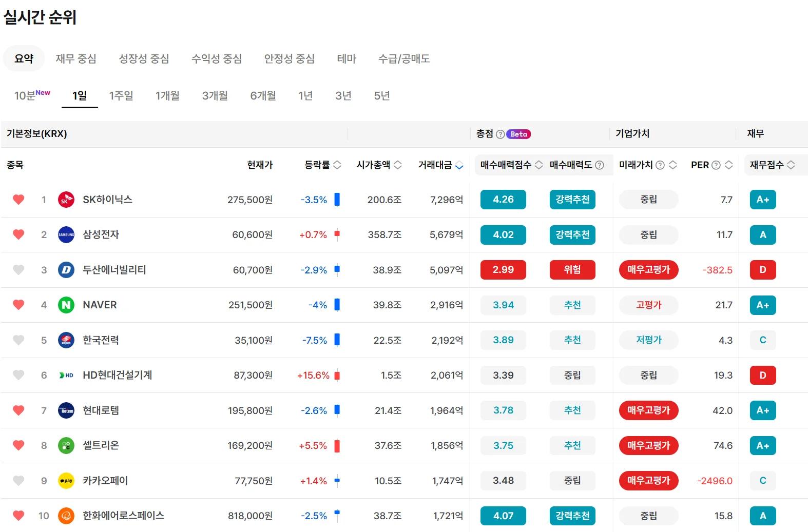808x532 pixels.
Task: Open help icon next to 총점
Action: [500, 134]
